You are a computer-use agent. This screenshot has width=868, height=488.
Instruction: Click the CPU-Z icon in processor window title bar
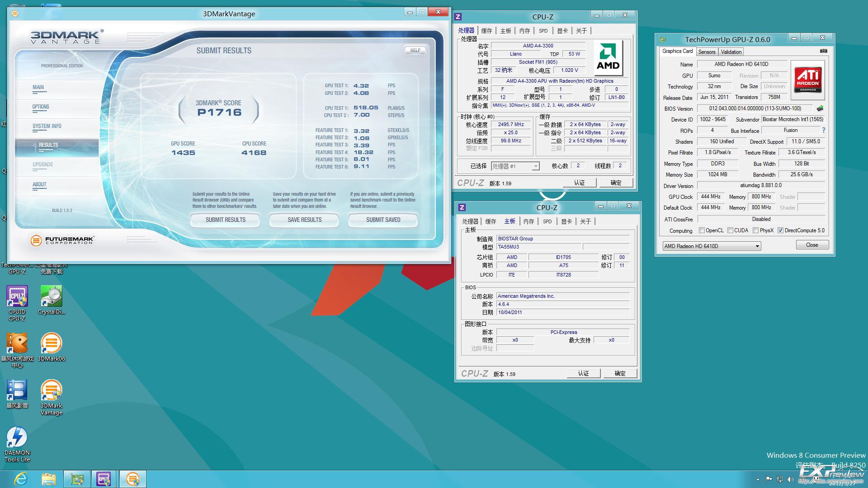point(458,17)
